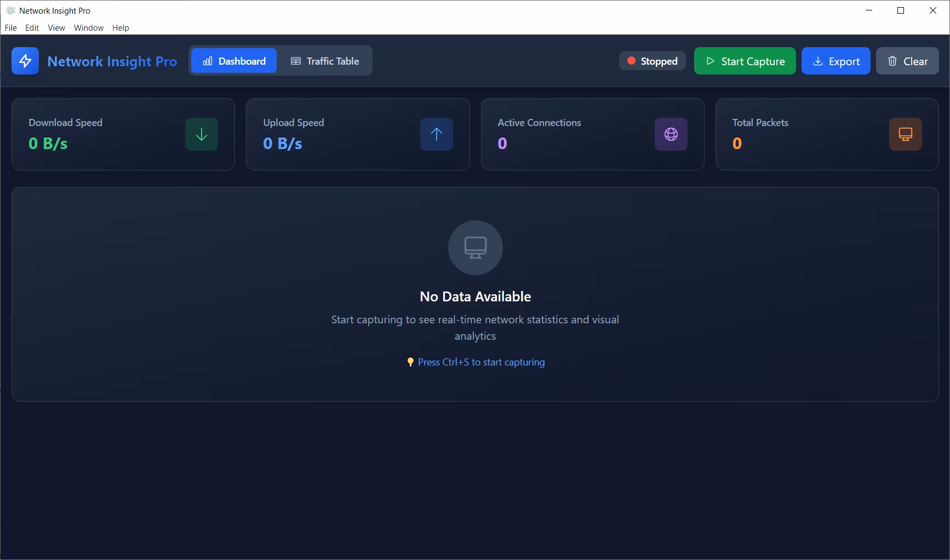The height and width of the screenshot is (560, 950).
Task: Click the red Stopped status indicator dot
Action: (x=631, y=61)
